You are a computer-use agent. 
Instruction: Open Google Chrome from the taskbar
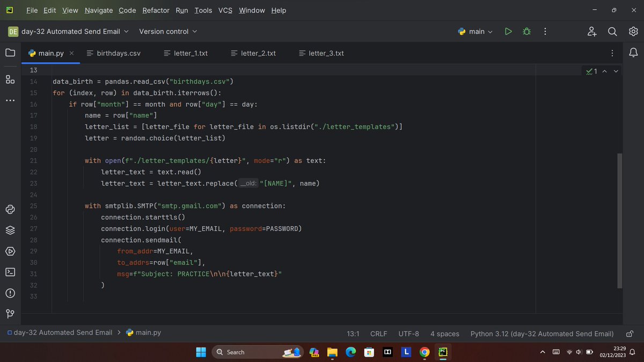pyautogui.click(x=425, y=352)
